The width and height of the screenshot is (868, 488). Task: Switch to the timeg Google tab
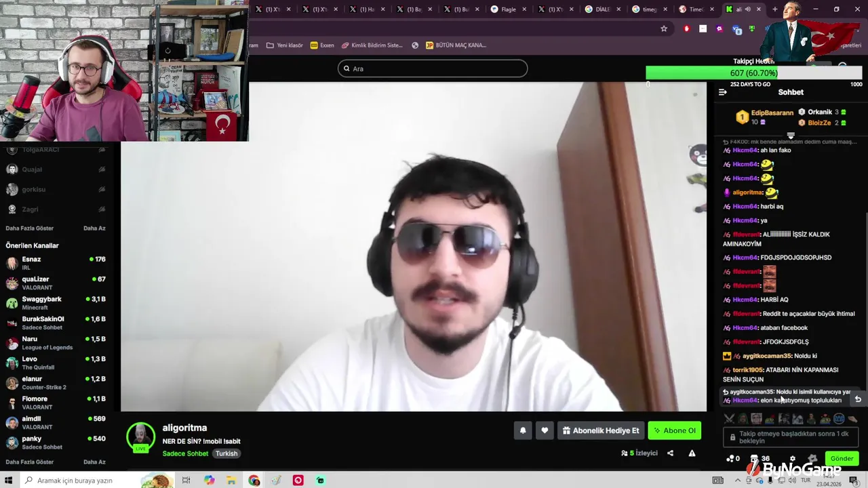click(649, 9)
